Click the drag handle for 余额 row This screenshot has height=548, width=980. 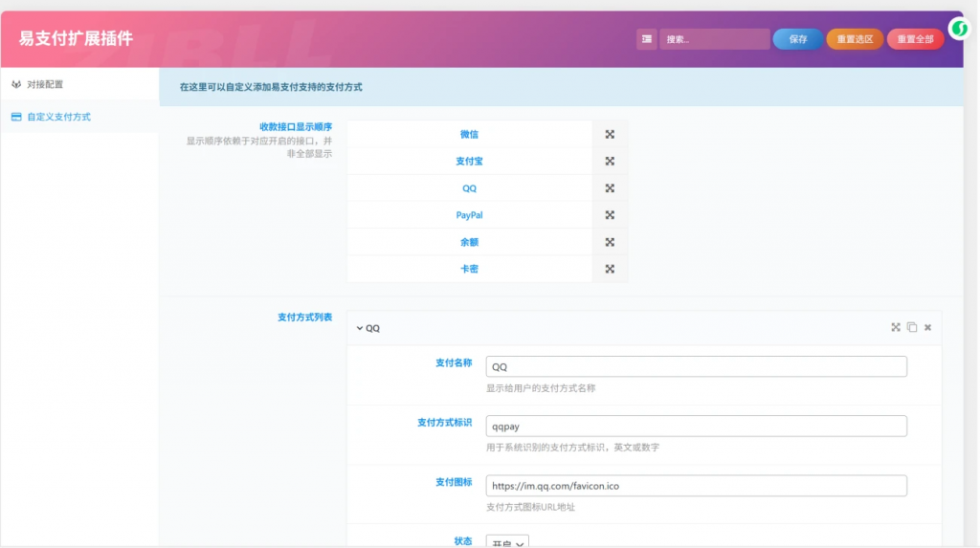coord(610,242)
